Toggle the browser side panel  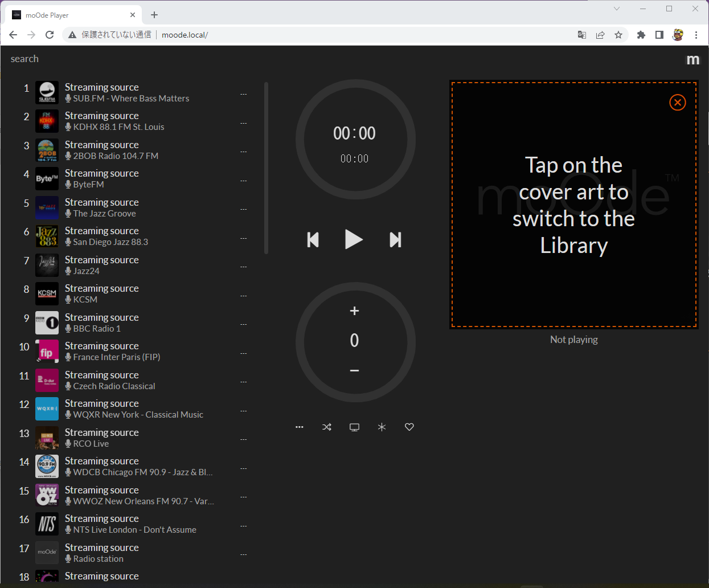pos(659,35)
